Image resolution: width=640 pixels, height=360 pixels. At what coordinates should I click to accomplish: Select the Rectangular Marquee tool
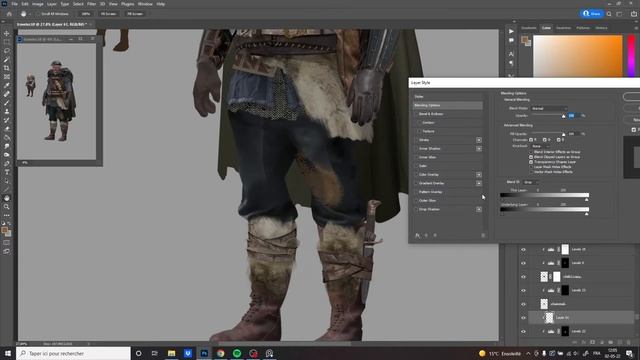[x=7, y=42]
